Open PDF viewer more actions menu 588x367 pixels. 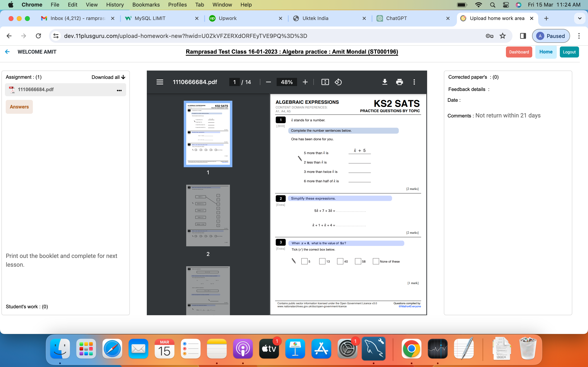[x=414, y=82]
